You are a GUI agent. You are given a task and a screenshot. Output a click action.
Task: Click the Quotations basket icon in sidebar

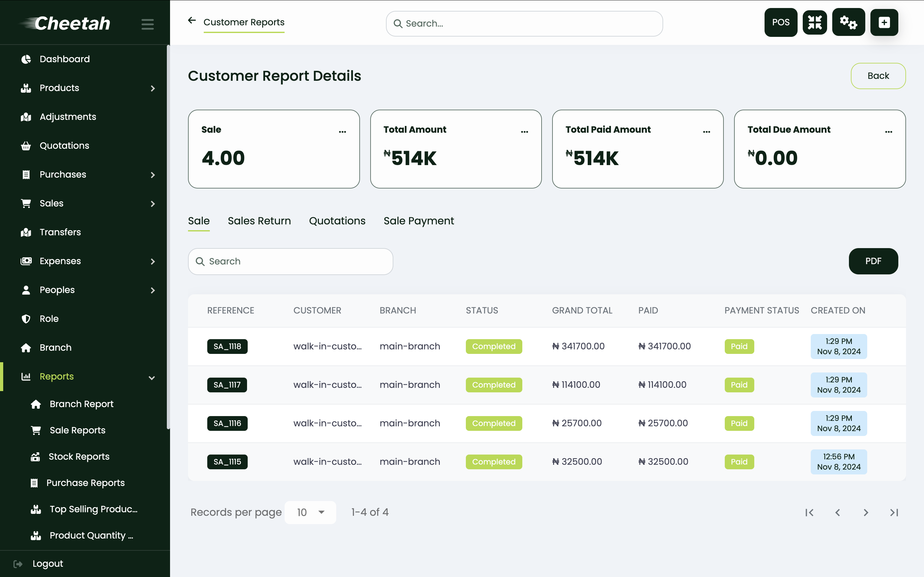[26, 146]
